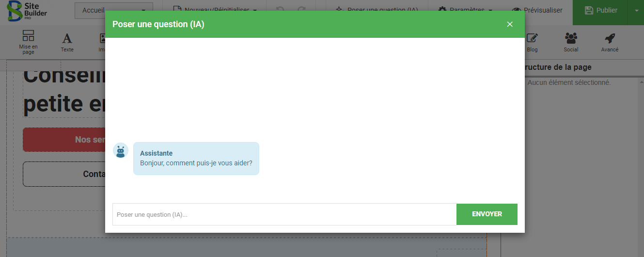Viewport: 644px width, 257px height.
Task: Expand the Publier dropdown arrow
Action: pos(636,10)
